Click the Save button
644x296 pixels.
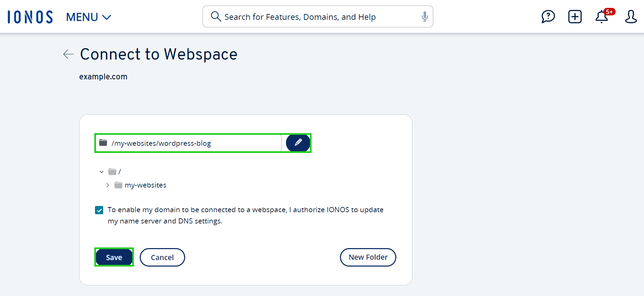click(x=114, y=257)
